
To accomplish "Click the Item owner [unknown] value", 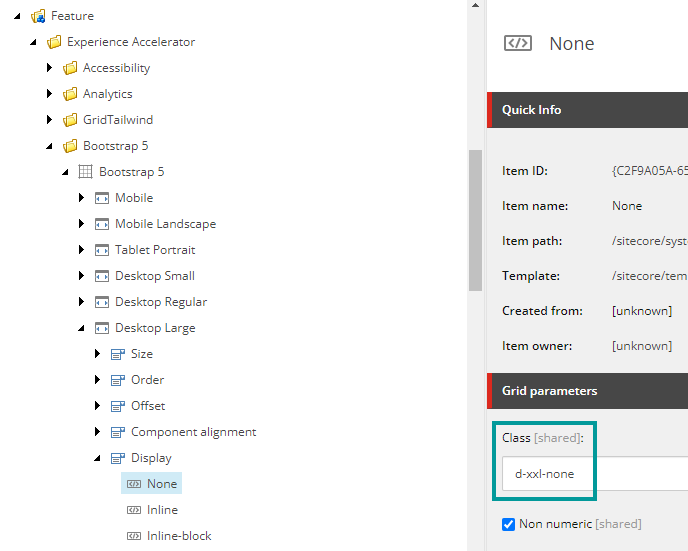I will [642, 346].
